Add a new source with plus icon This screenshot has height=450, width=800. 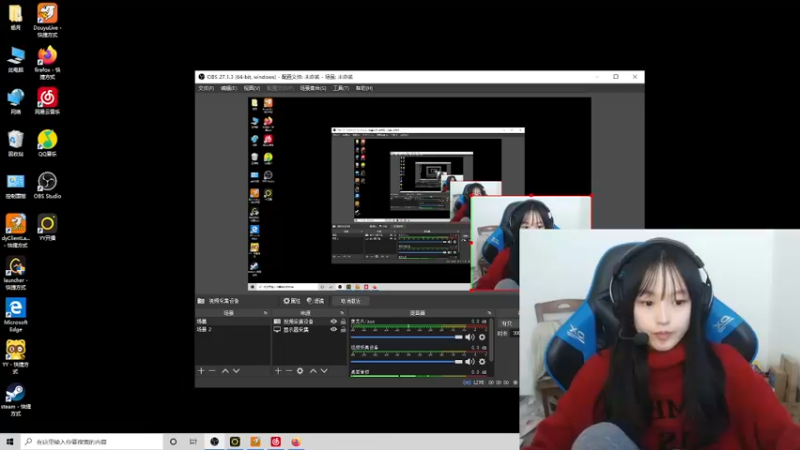click(x=278, y=371)
